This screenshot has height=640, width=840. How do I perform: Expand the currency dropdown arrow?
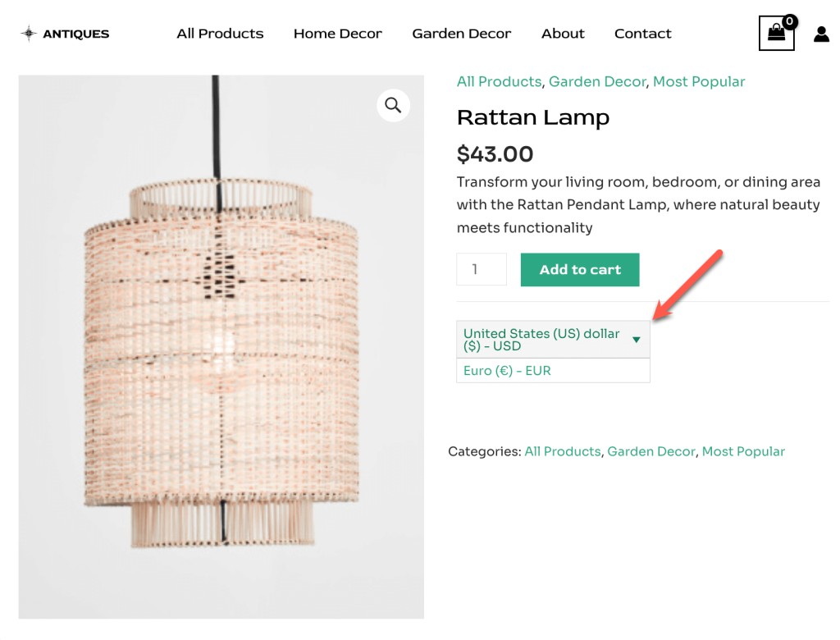click(x=637, y=340)
